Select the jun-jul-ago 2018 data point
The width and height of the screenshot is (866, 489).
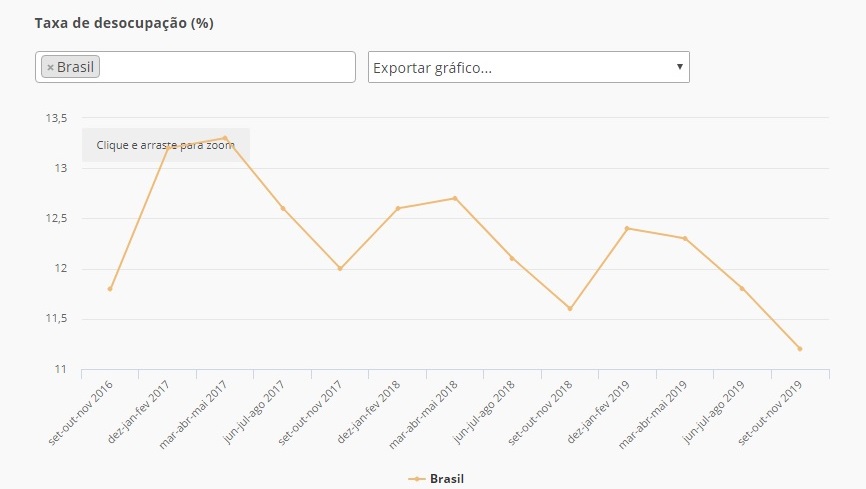[x=513, y=258]
